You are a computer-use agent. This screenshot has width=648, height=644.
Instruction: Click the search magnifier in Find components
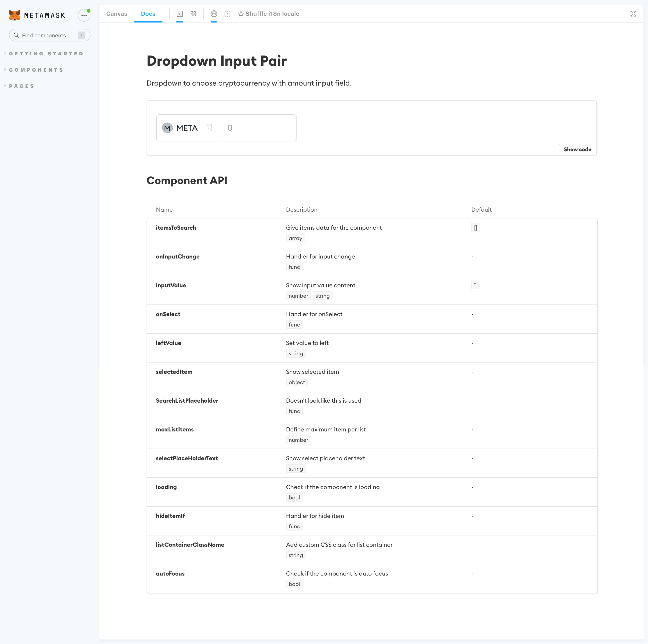click(x=16, y=35)
